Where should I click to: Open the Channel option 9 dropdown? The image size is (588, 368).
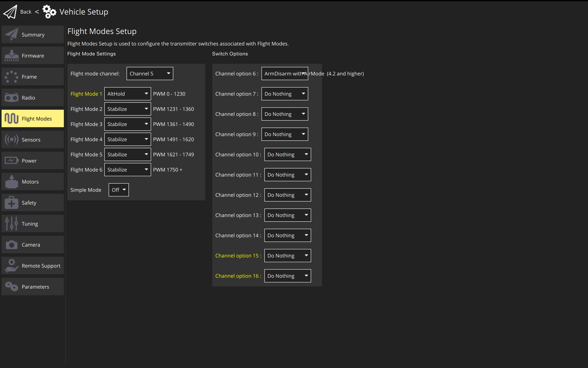click(x=285, y=134)
